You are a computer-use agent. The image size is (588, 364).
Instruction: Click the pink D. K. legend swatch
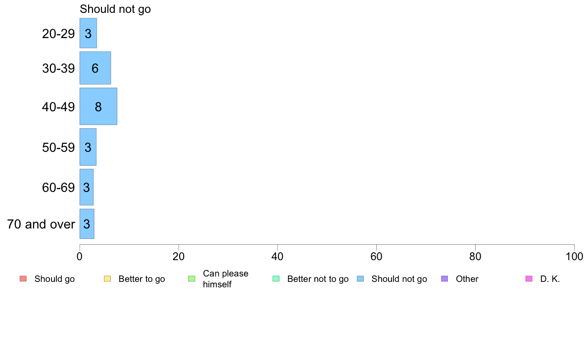529,278
